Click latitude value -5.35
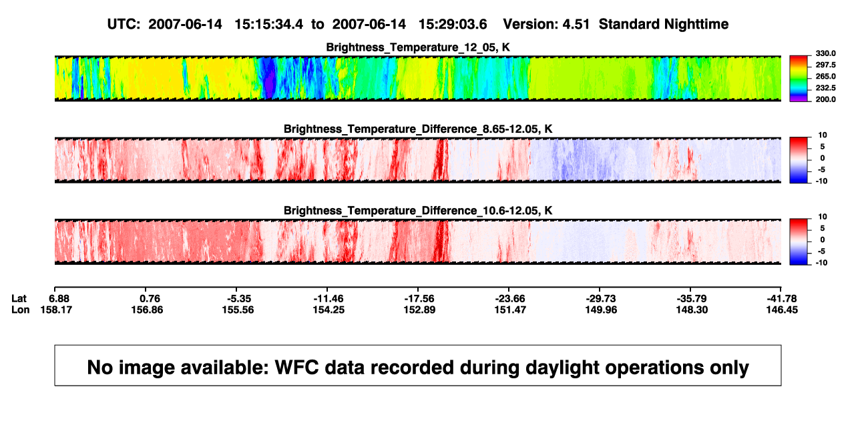868x445 pixels. point(239,298)
